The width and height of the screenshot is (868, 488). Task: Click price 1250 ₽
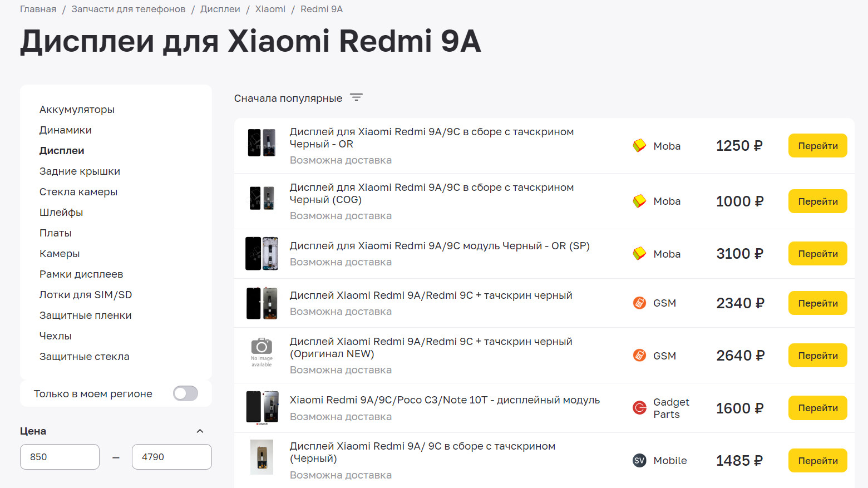(x=739, y=146)
